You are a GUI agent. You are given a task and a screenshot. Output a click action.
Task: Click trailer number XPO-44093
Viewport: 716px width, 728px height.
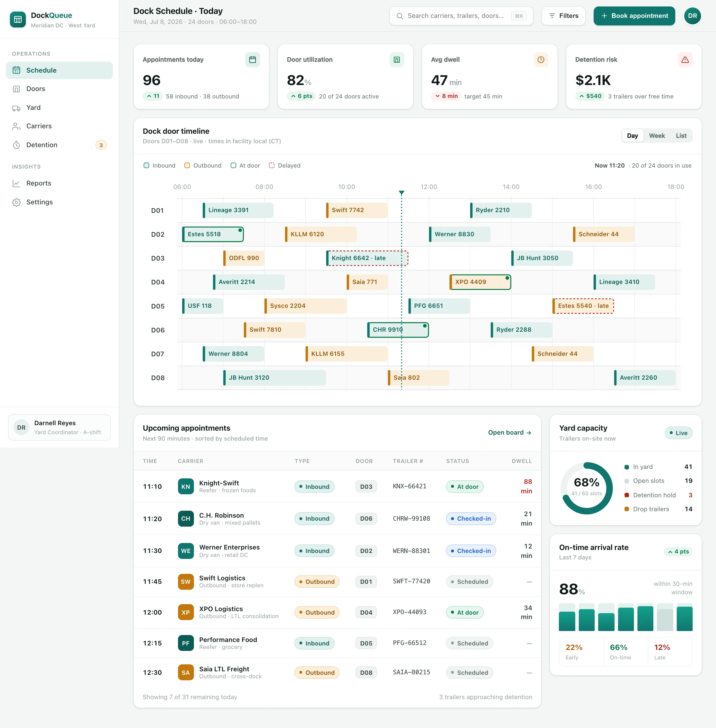click(x=409, y=612)
